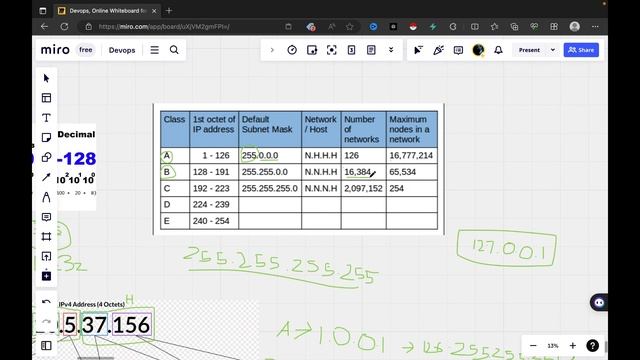
Task: Select the Comment tool in sidebar
Action: (x=46, y=217)
